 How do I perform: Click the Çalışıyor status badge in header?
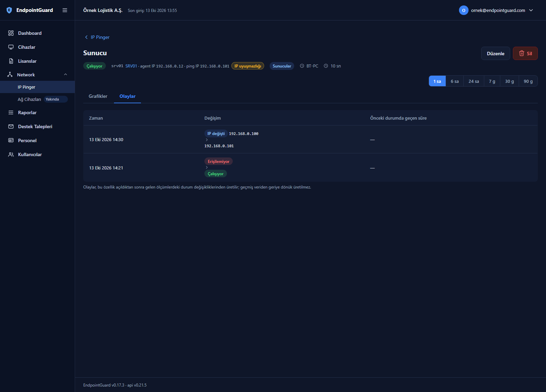click(95, 66)
